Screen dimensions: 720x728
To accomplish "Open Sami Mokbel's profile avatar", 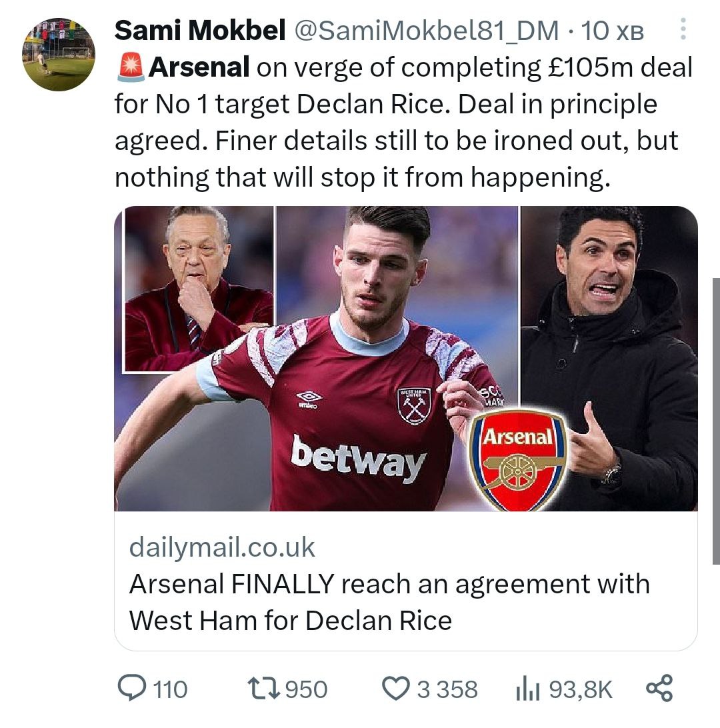I will (x=59, y=55).
